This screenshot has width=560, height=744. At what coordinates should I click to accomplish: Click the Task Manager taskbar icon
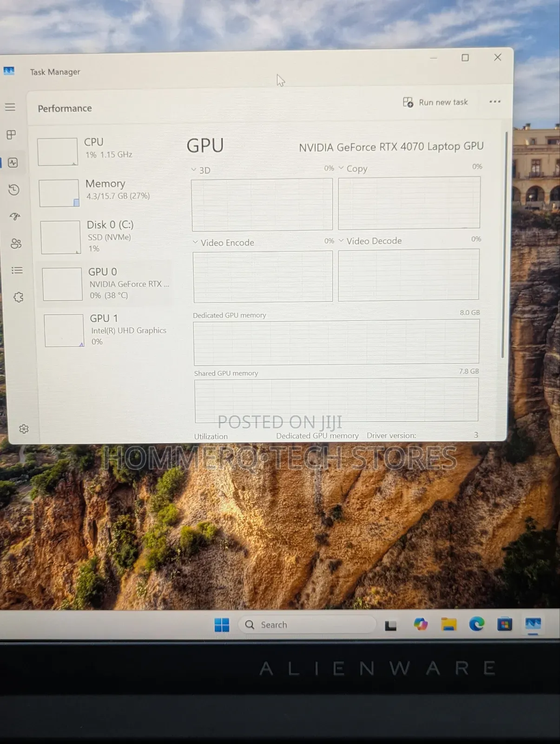533,624
